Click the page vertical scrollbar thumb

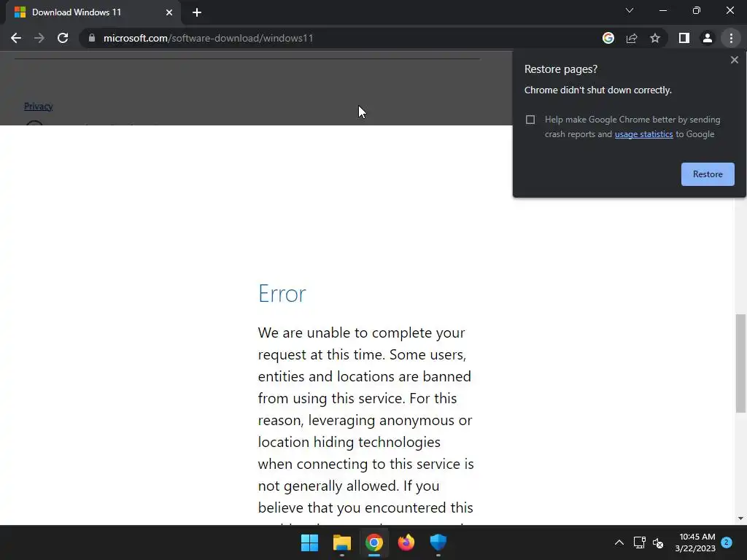(x=741, y=363)
